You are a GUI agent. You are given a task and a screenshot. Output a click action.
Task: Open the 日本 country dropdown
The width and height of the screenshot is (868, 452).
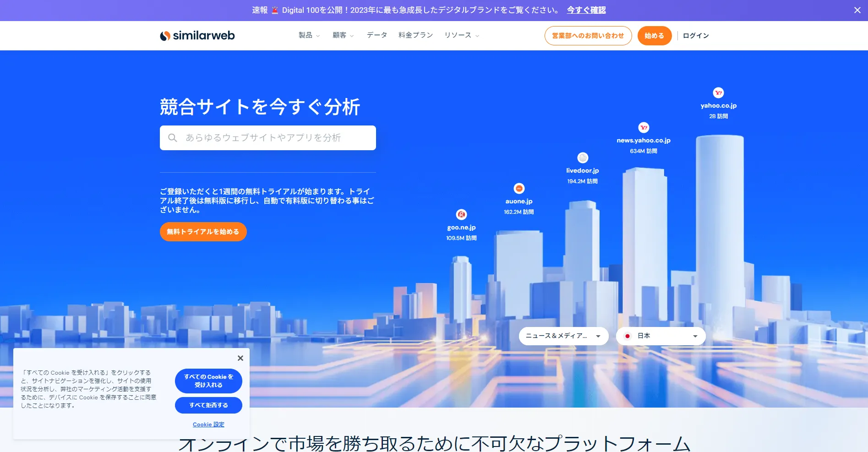tap(661, 336)
